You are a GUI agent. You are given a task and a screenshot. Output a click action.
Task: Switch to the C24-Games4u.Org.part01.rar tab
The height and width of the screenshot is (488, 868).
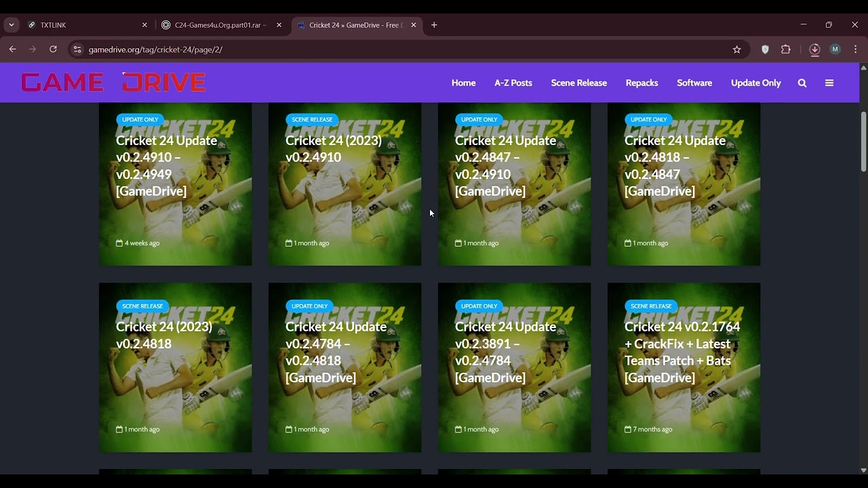pos(221,25)
